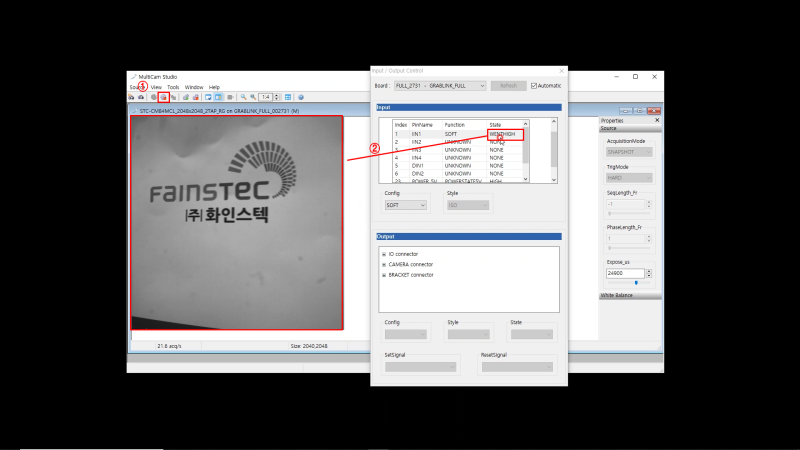Click the blue grid layout toolbar icon
Screen dimensions: 800x450
point(288,97)
